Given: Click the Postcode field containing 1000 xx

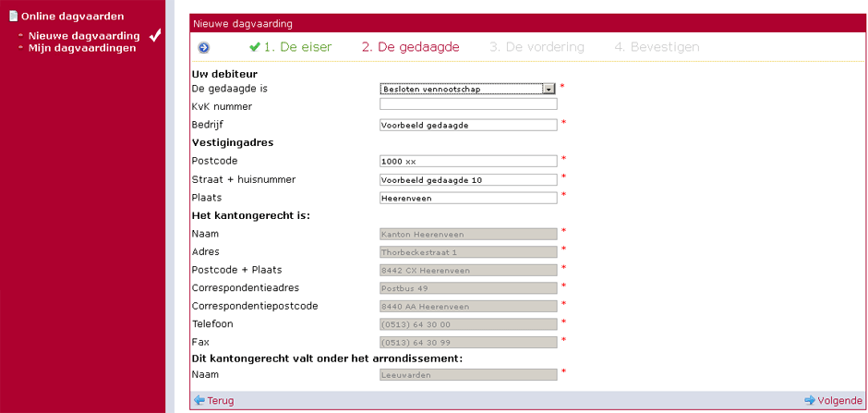Looking at the screenshot, I should click(x=468, y=161).
